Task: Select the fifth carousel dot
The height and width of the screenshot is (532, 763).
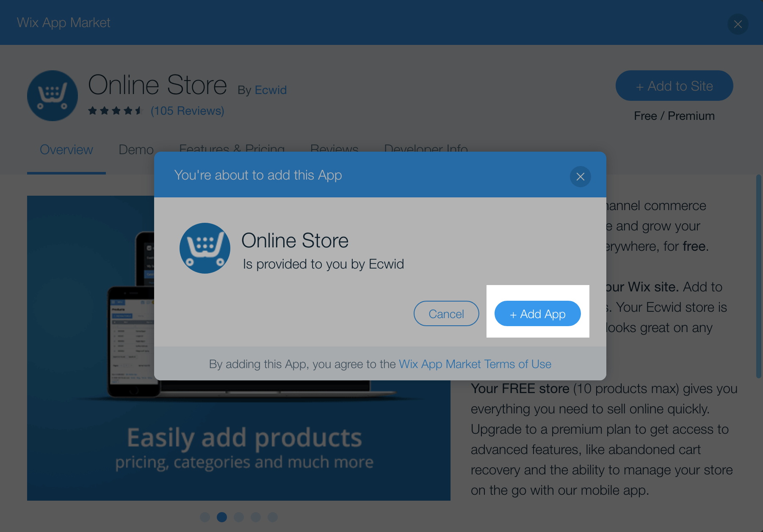Action: pos(273,517)
